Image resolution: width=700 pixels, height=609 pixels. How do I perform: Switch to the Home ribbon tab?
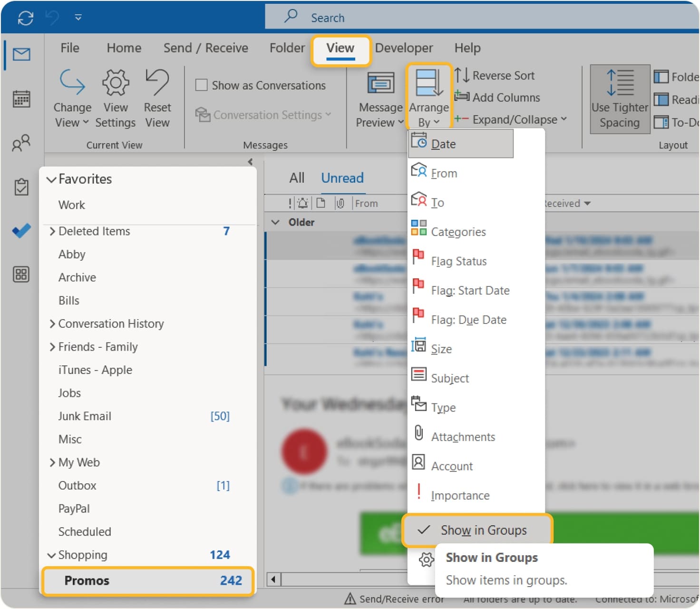pyautogui.click(x=124, y=48)
